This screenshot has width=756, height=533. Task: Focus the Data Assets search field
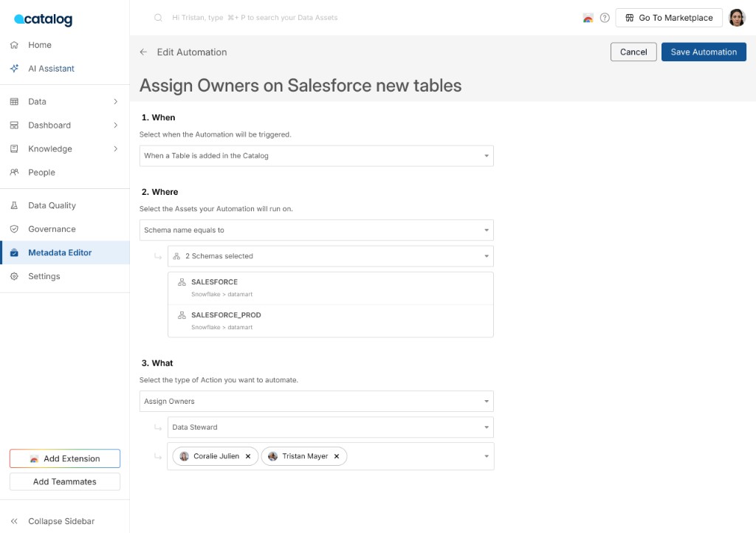tap(255, 18)
